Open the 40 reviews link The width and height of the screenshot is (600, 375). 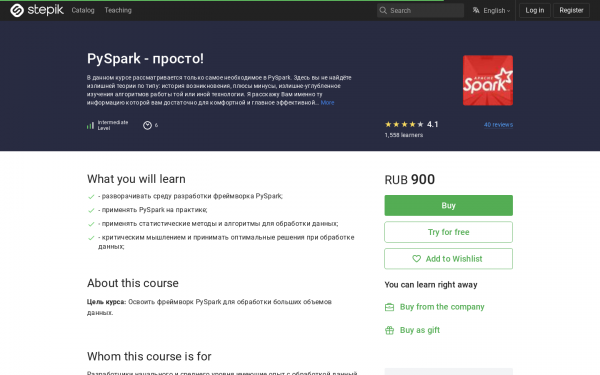pos(498,124)
